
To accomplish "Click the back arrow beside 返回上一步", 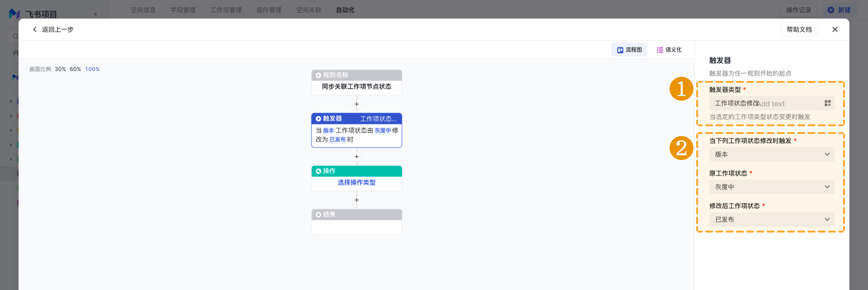I will (x=35, y=30).
